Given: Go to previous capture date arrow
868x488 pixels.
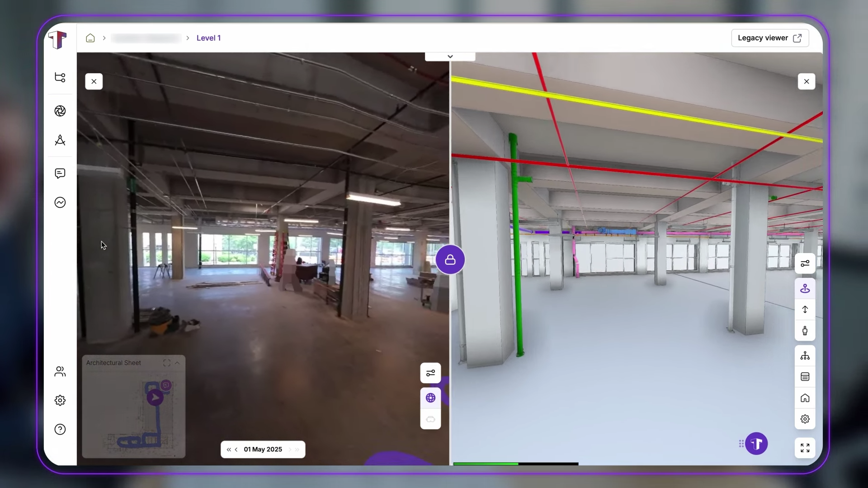Looking at the screenshot, I should click(x=236, y=450).
